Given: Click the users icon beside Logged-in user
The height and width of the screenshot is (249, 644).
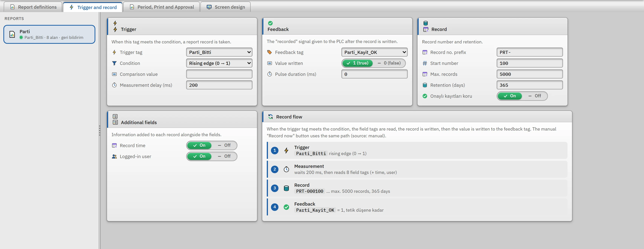Looking at the screenshot, I should [x=114, y=156].
